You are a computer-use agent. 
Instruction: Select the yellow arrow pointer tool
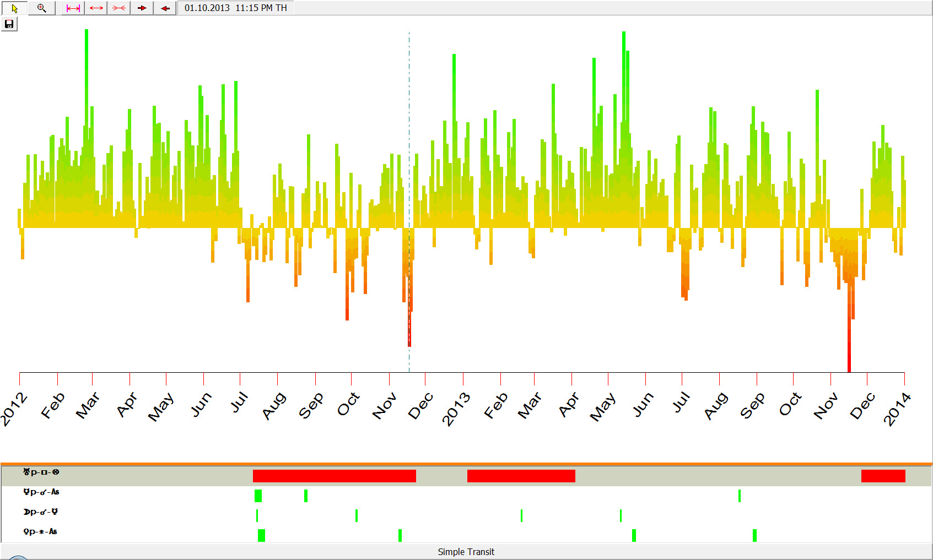tap(14, 8)
